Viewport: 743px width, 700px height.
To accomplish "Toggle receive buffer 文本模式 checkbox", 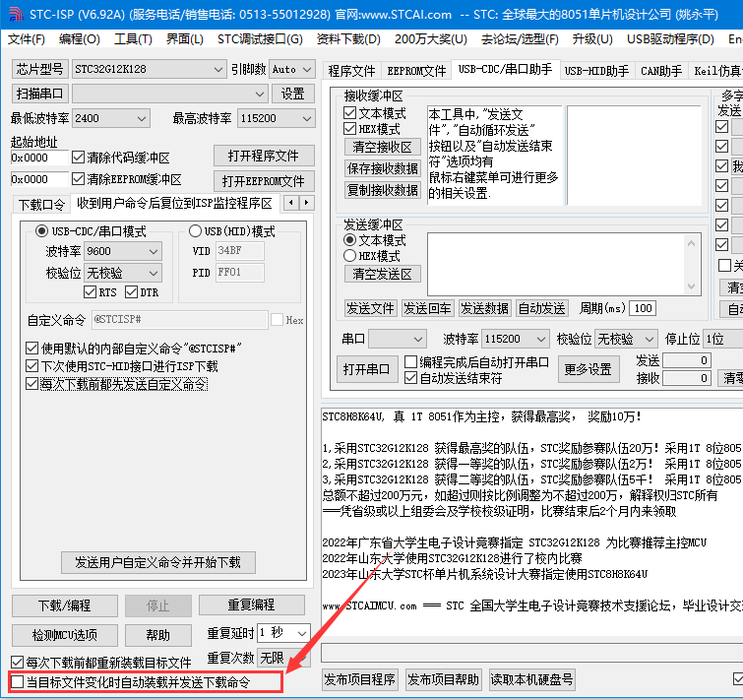I will pyautogui.click(x=349, y=113).
